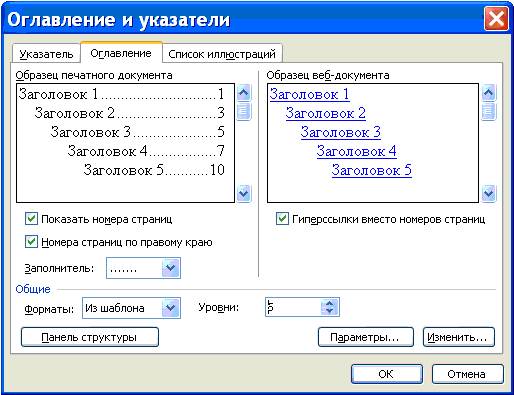Screen dimensions: 514x395
Task: Increase the Уровни value with up arrow
Action: tap(330, 303)
